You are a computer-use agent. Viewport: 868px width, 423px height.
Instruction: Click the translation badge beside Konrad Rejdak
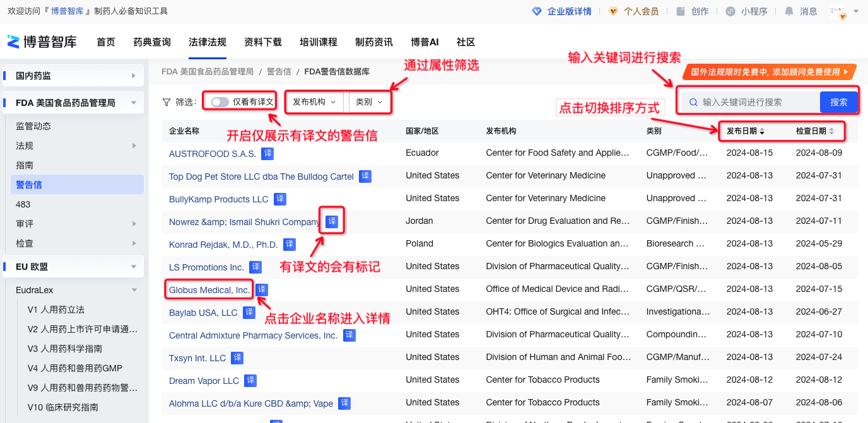pyautogui.click(x=290, y=245)
